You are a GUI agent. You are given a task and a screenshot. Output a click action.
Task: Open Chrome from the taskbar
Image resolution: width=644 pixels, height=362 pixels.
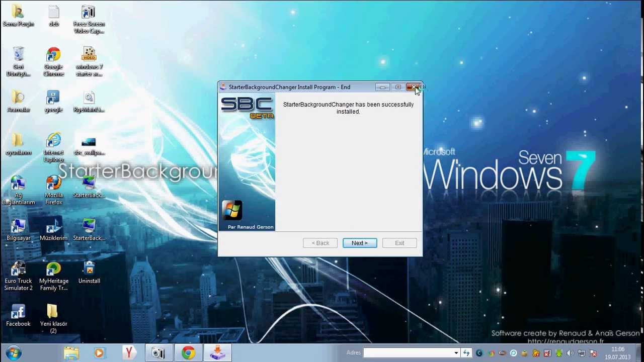(x=188, y=353)
